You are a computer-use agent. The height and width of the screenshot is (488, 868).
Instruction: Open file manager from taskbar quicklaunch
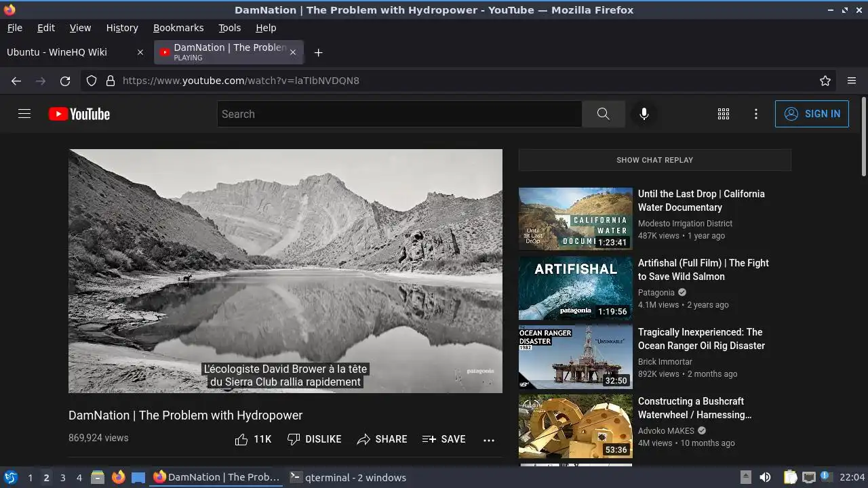[98, 477]
